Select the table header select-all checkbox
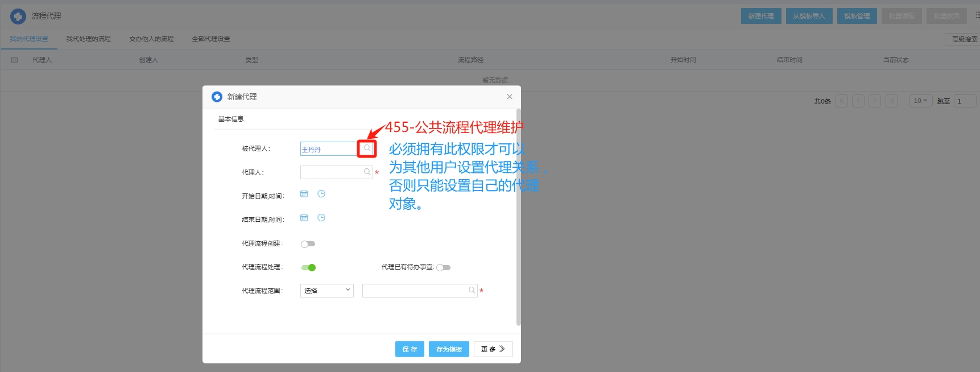The height and width of the screenshot is (372, 980). (x=15, y=60)
